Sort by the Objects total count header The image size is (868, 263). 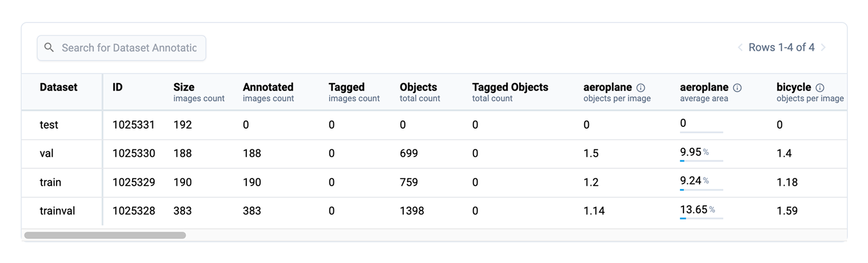(x=418, y=88)
